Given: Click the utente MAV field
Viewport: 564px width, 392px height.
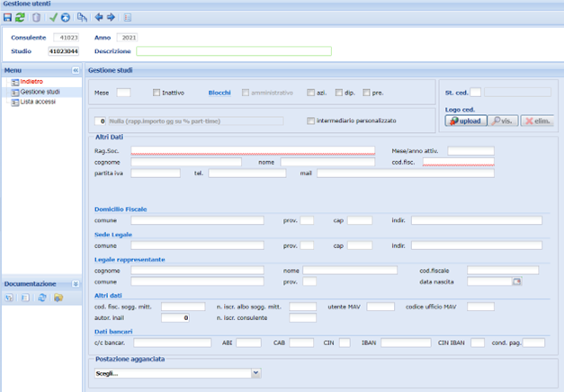Looking at the screenshot, I should (x=380, y=307).
